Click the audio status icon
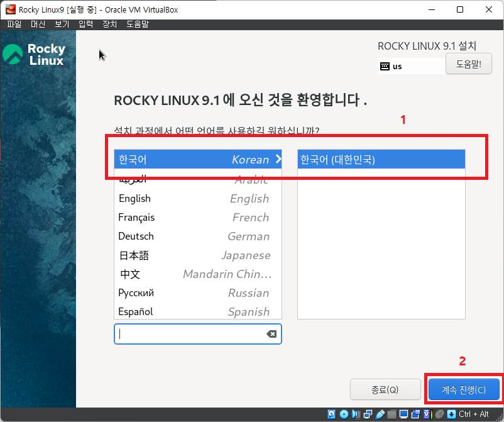 356,414
